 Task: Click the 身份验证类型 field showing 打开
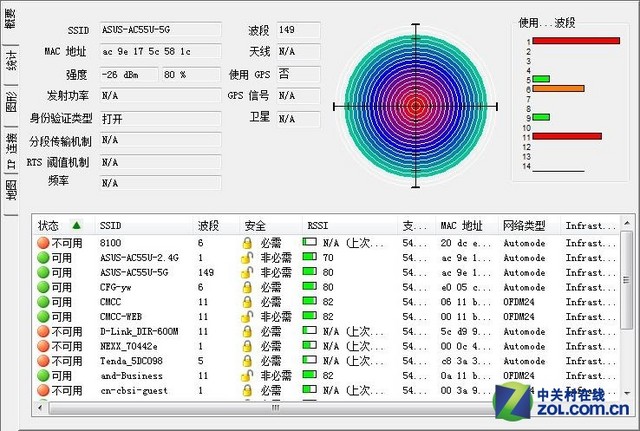tap(160, 119)
